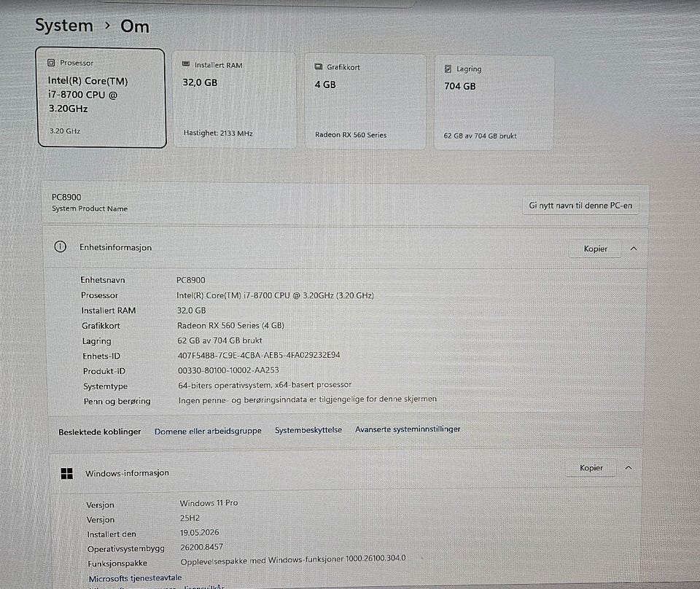
Task: Click the 'Penn og berøring' label
Action: coord(117,401)
